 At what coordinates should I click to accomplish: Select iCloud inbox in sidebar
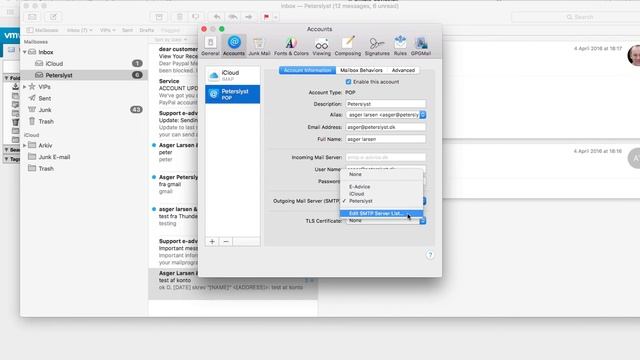click(84, 64)
